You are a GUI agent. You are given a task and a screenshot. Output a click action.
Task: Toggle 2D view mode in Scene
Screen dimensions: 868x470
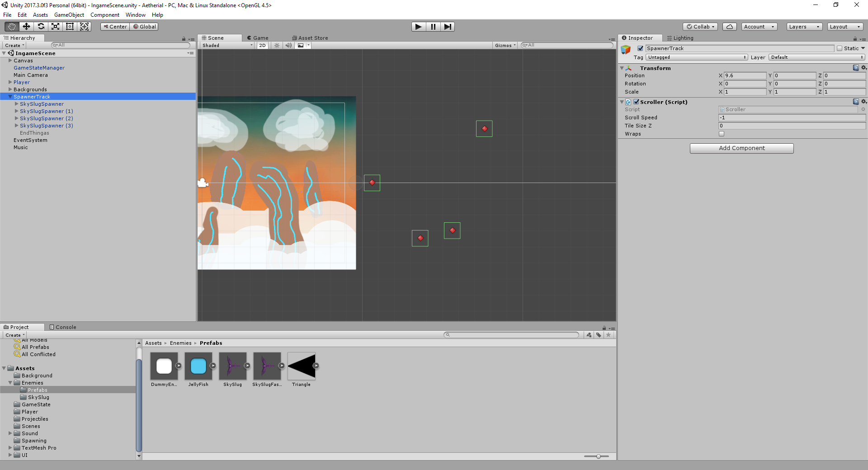(x=262, y=46)
